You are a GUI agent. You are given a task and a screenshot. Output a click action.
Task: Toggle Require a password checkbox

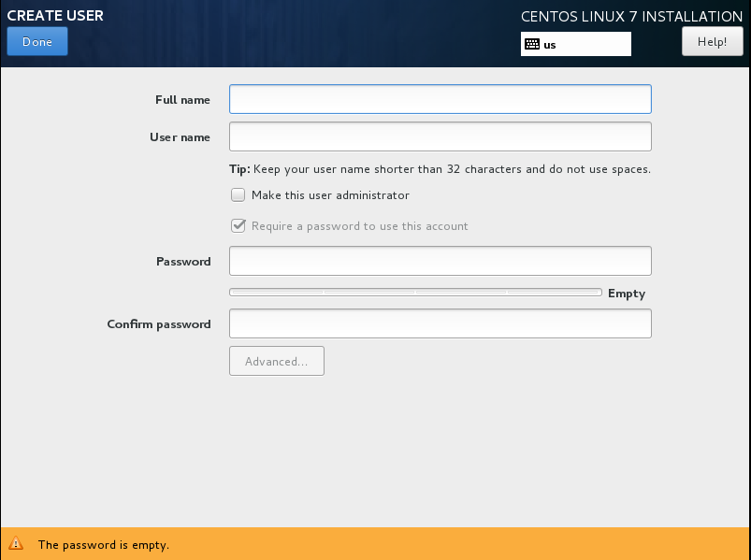(x=238, y=225)
